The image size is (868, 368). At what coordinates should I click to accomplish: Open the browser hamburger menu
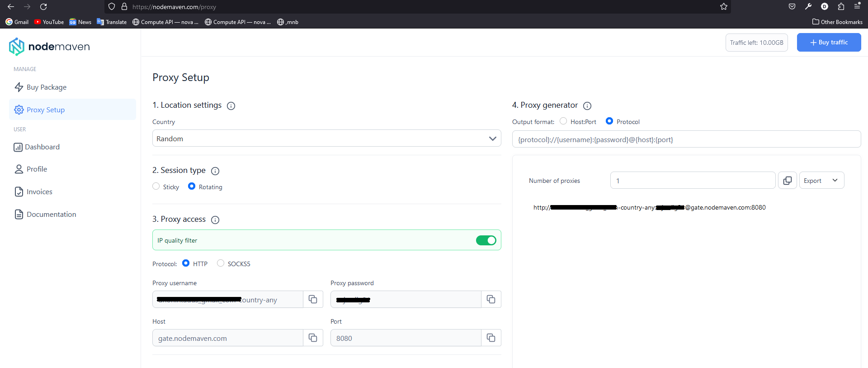pos(857,6)
